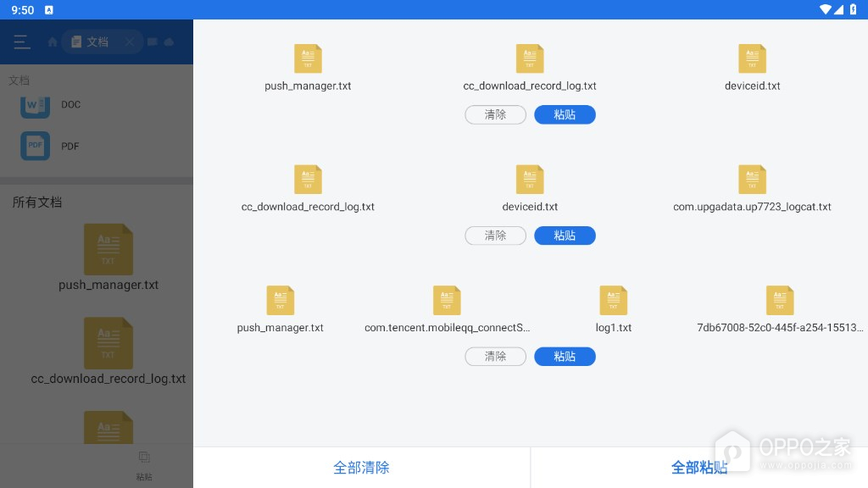Screen dimensions: 868x488
Task: Select the log1.txt file icon
Action: [x=614, y=301]
